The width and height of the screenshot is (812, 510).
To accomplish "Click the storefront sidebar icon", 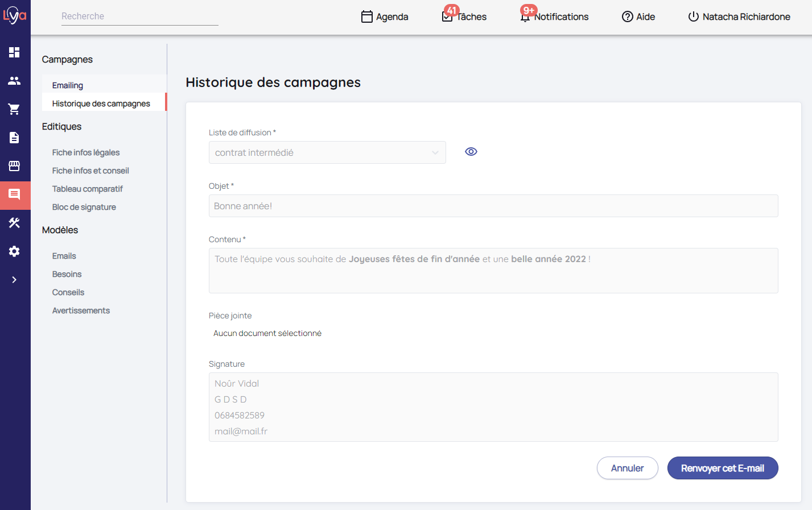I will [x=14, y=166].
